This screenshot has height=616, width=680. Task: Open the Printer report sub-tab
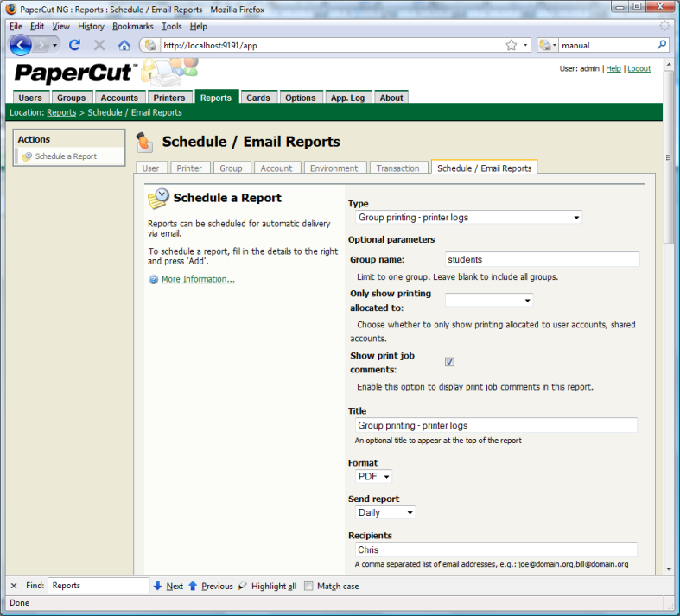[x=189, y=168]
